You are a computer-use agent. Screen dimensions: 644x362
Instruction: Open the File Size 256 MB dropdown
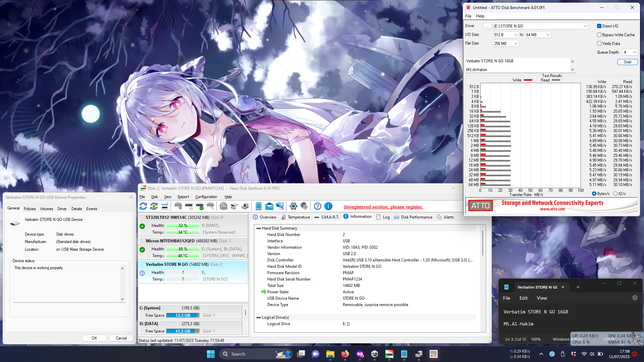tap(505, 44)
